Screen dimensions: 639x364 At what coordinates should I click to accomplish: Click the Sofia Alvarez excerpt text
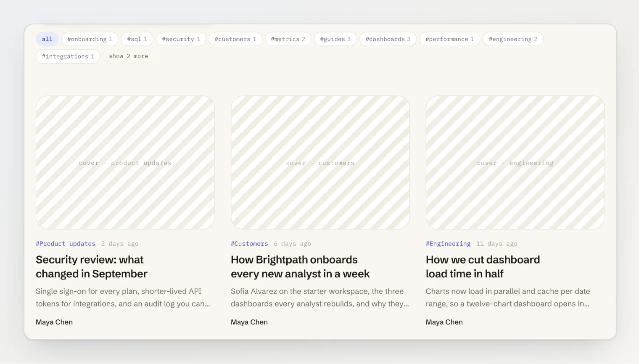(x=320, y=298)
